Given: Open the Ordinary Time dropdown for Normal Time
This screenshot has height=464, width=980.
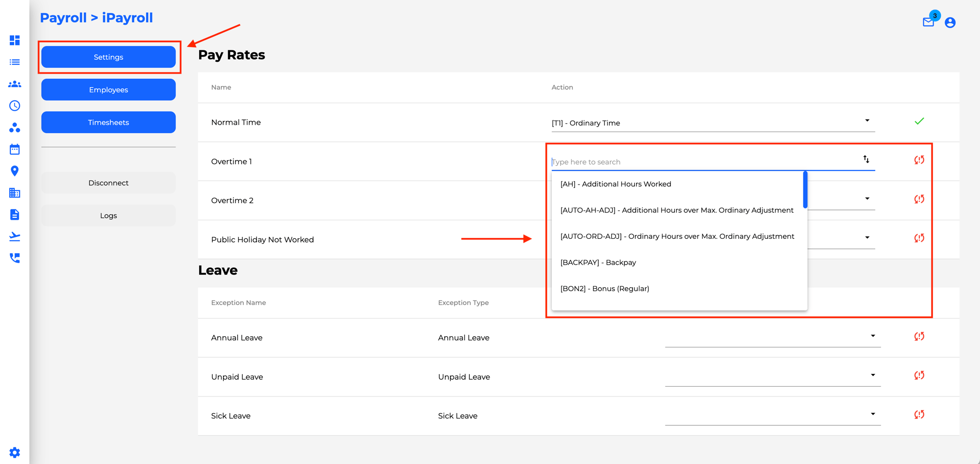Looking at the screenshot, I should [x=866, y=120].
